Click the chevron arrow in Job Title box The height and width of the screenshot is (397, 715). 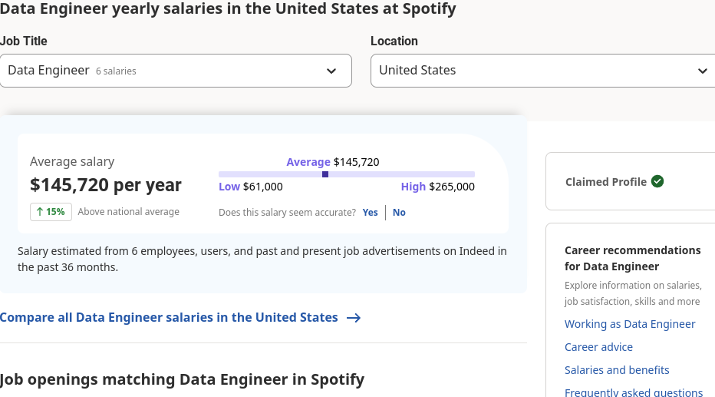pyautogui.click(x=332, y=71)
